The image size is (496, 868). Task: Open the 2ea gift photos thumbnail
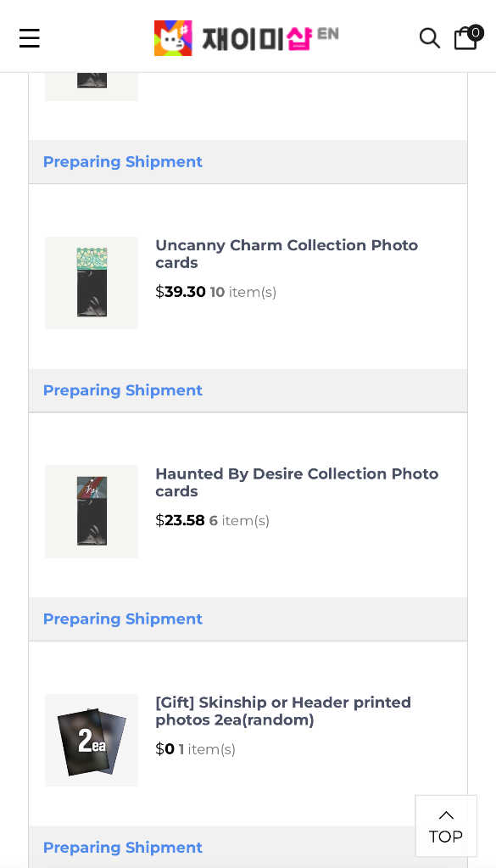click(x=92, y=740)
